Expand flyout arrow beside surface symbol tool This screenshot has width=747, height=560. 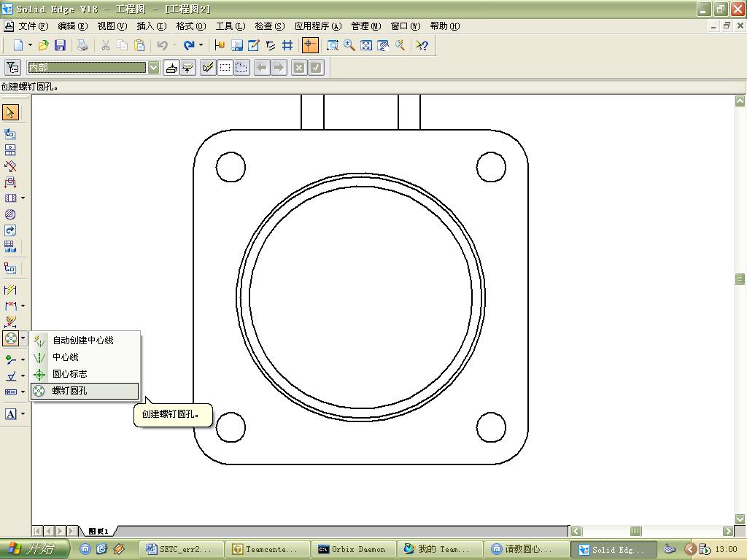(x=23, y=376)
